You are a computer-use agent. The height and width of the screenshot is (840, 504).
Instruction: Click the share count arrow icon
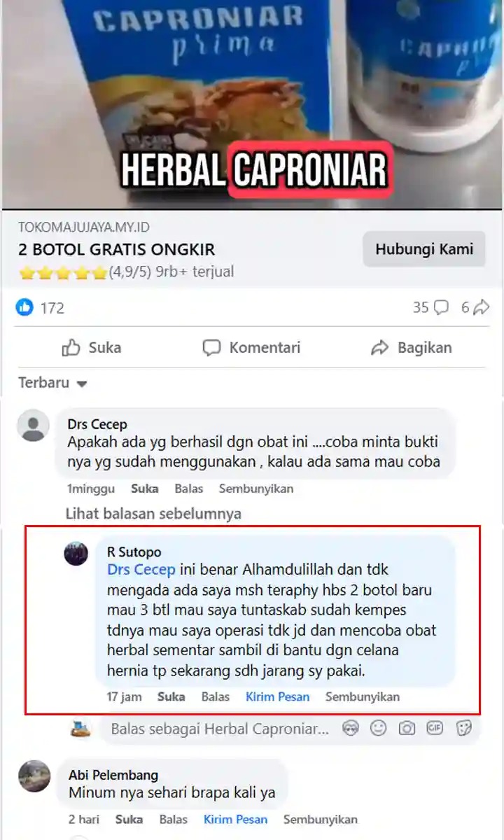point(481,307)
